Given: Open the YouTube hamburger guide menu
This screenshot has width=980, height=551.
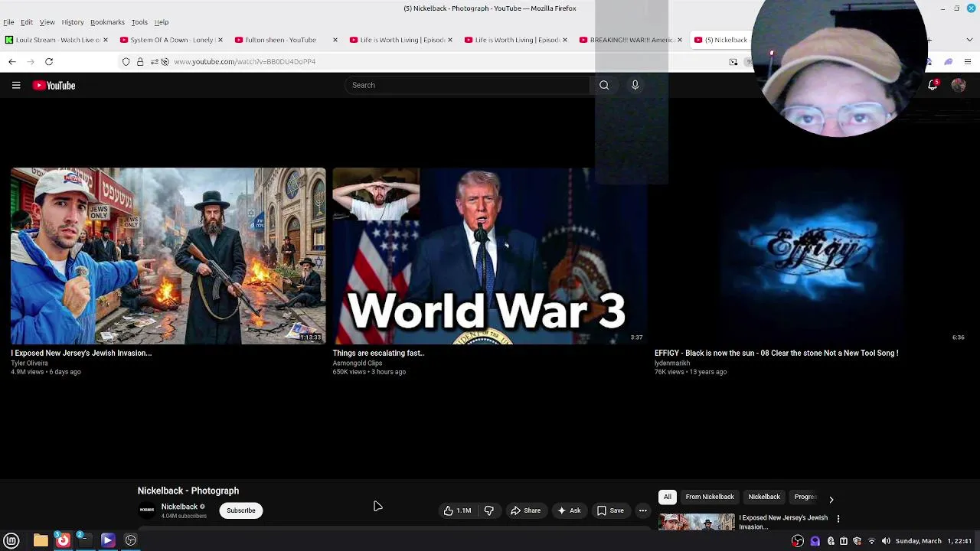Looking at the screenshot, I should (16, 86).
